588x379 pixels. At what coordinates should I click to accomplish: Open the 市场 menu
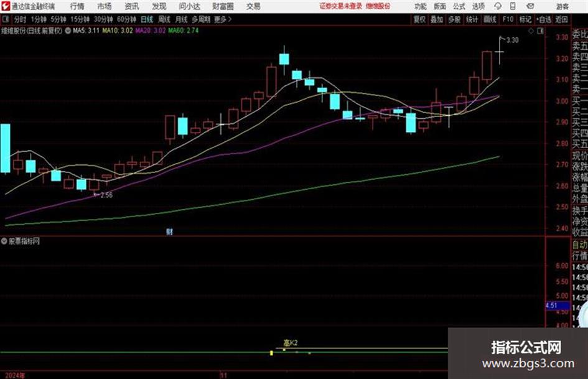point(105,6)
